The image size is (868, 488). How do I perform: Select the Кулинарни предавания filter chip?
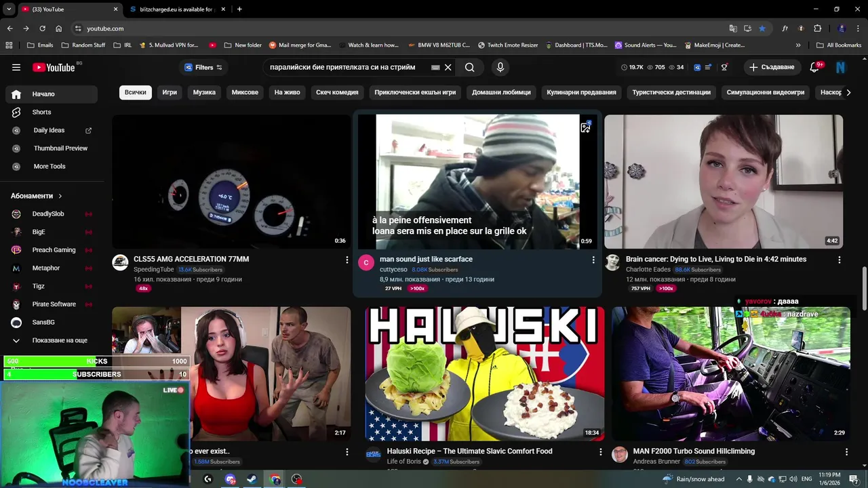pos(581,92)
